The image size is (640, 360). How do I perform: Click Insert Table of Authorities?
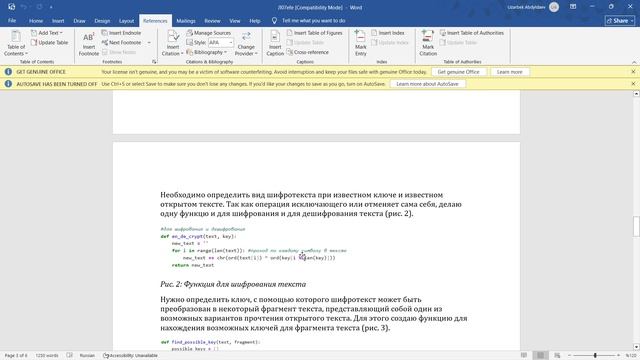click(472, 33)
